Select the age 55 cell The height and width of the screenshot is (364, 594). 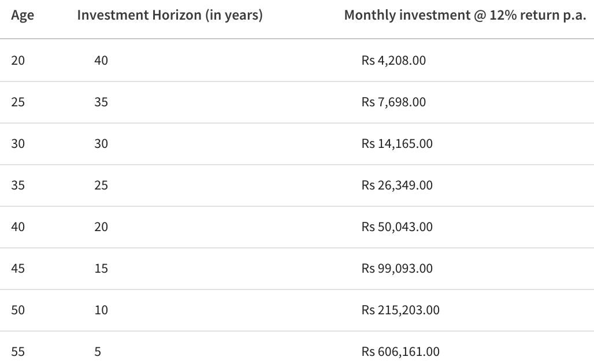[x=18, y=352]
